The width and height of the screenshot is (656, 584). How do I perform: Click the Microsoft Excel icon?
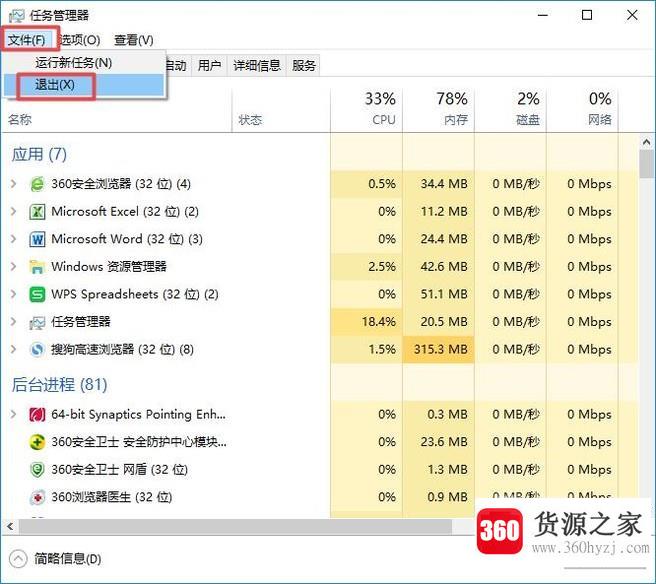[37, 212]
